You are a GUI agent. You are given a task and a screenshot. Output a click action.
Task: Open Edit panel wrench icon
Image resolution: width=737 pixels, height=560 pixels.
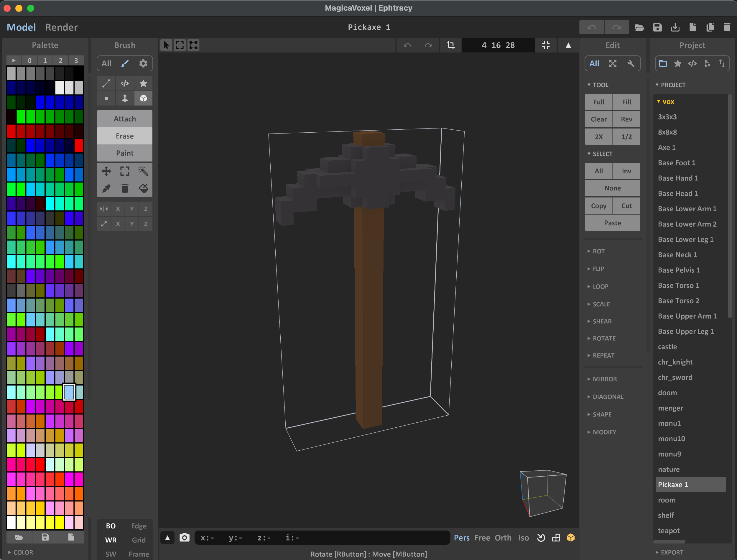(x=631, y=63)
